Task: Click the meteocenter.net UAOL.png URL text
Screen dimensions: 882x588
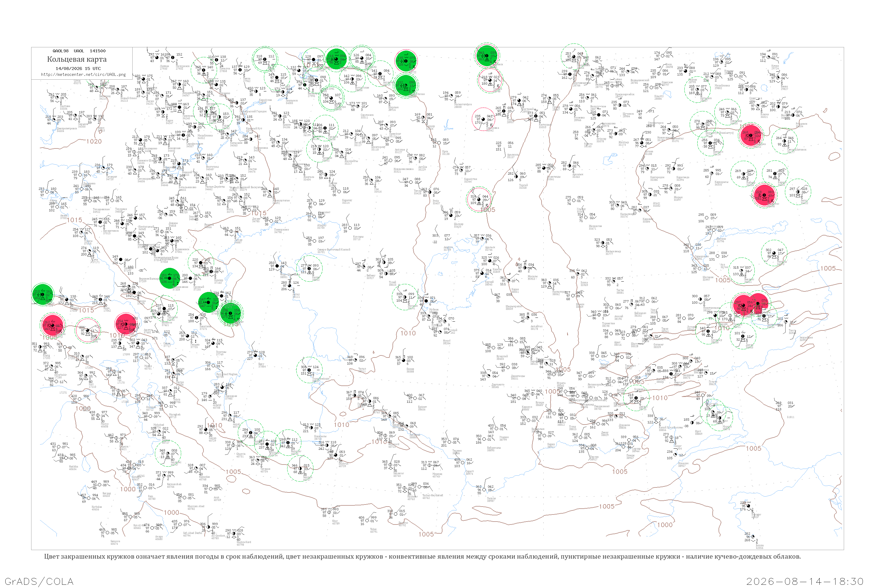Action: tap(83, 75)
